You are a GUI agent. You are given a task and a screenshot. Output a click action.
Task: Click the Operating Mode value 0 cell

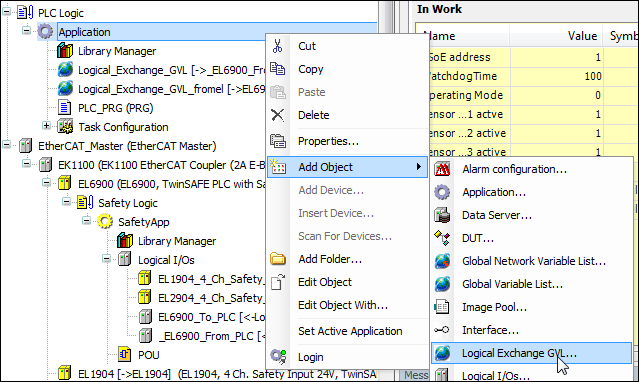[x=557, y=95]
